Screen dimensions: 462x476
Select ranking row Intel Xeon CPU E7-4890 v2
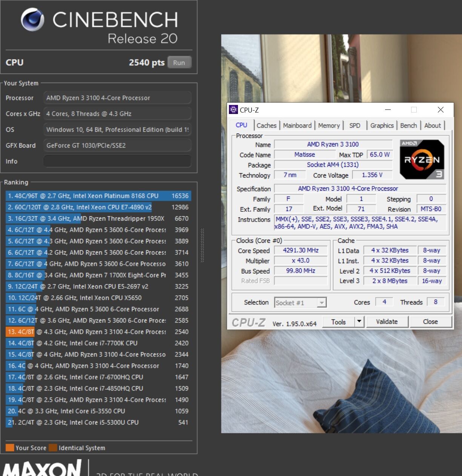coord(98,207)
